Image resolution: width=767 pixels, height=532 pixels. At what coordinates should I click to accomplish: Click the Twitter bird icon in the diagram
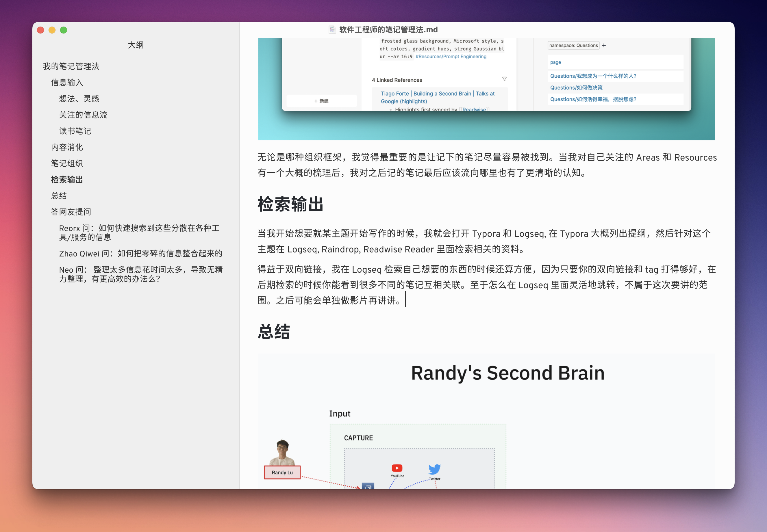(x=435, y=469)
